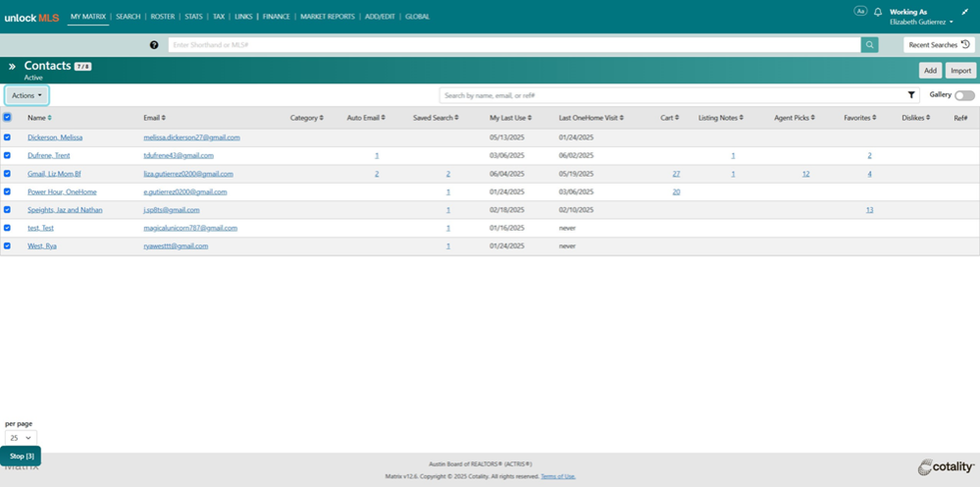Image resolution: width=980 pixels, height=487 pixels.
Task: Sort by Auto Email column arrows
Action: click(x=384, y=118)
